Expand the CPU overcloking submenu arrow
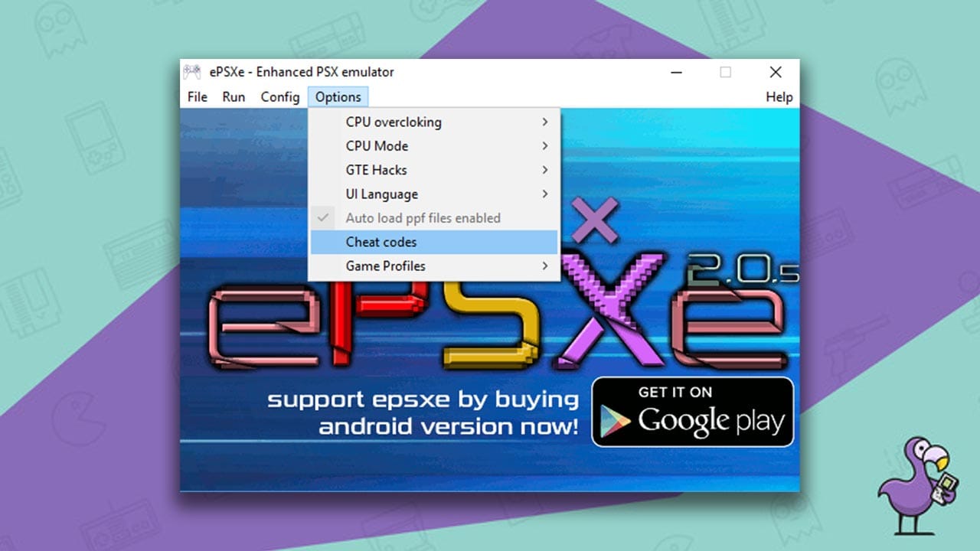 pos(545,122)
